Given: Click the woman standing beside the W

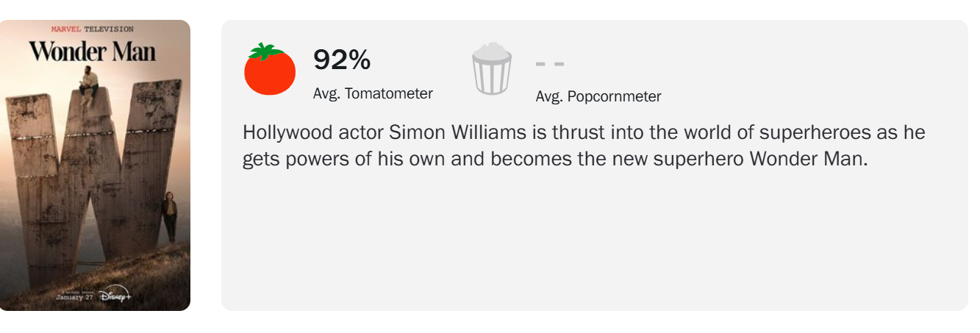Looking at the screenshot, I should (170, 217).
